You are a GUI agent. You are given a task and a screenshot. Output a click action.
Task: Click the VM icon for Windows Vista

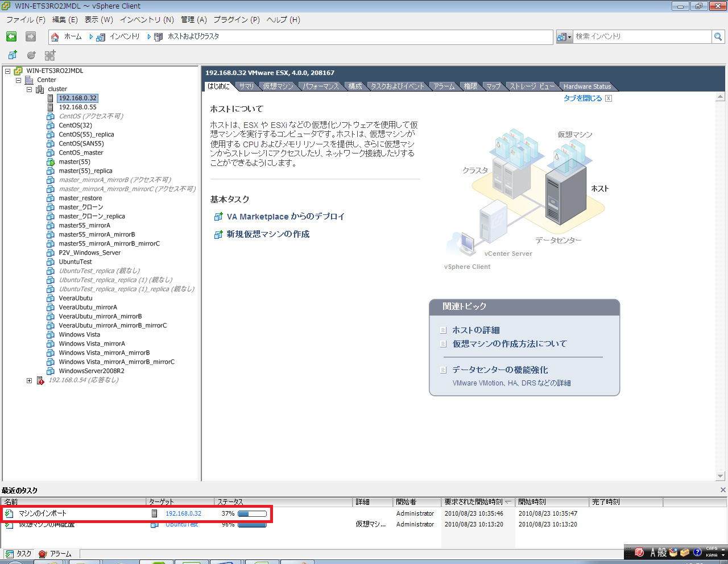click(x=51, y=335)
